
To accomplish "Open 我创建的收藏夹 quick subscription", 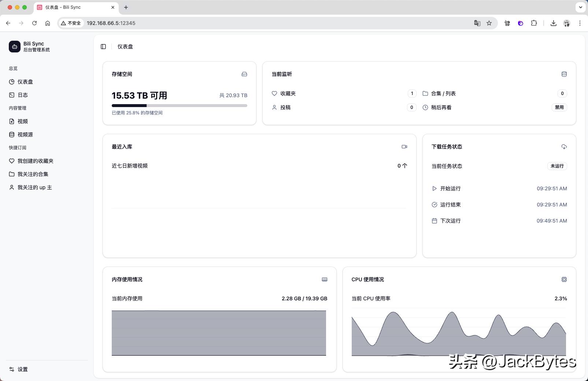I will [x=47, y=161].
